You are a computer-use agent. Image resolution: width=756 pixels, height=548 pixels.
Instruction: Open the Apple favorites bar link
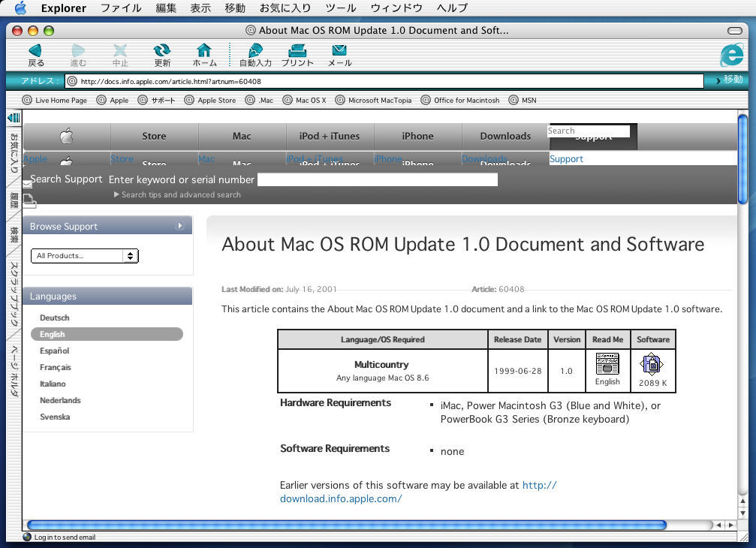[113, 101]
